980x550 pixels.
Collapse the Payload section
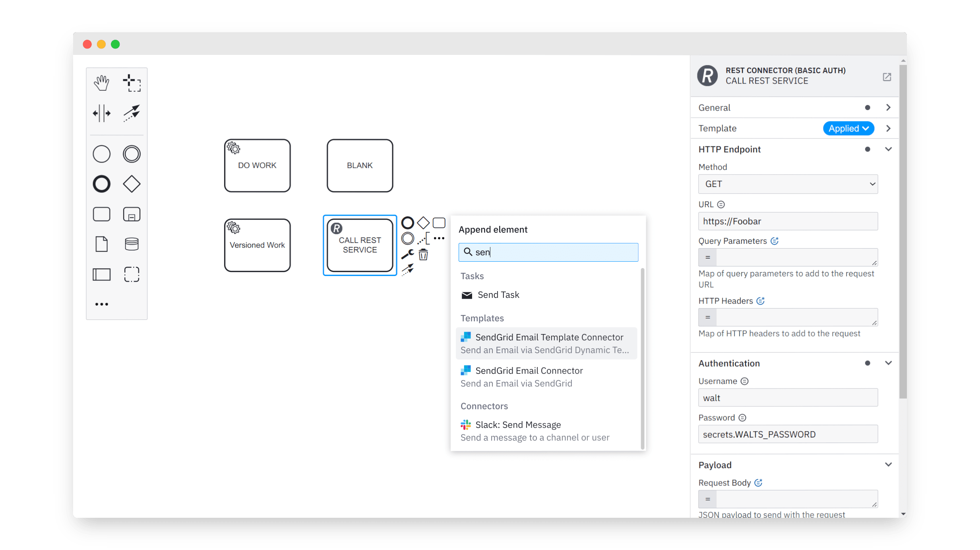(x=890, y=463)
